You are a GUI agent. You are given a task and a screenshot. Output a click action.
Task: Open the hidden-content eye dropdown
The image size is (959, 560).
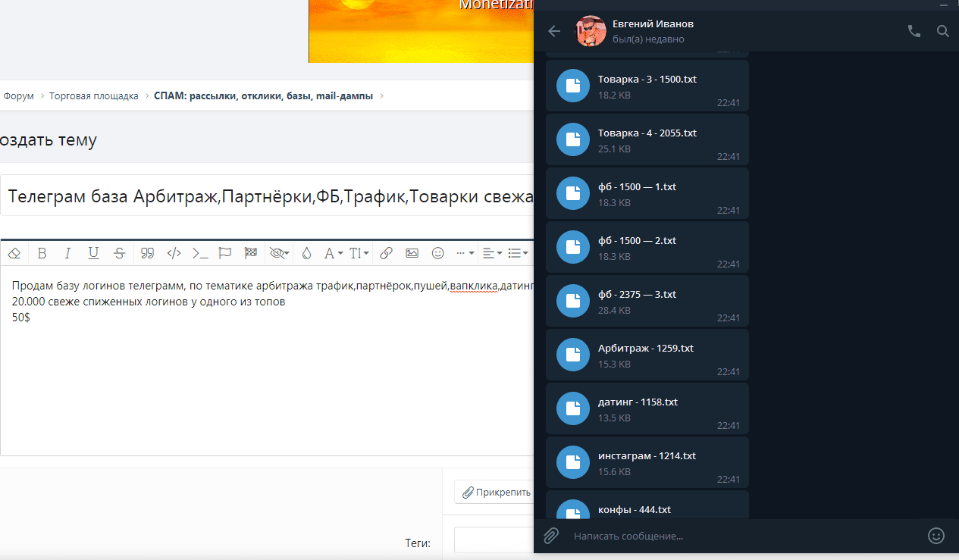pos(280,253)
